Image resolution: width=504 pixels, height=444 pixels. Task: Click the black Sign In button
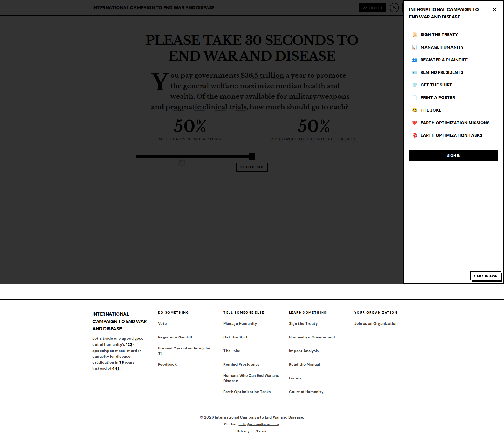pos(453,156)
